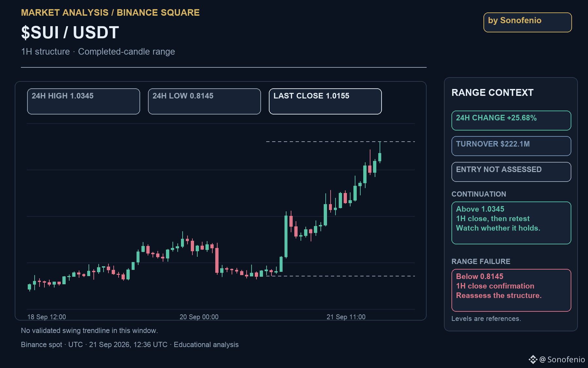Click the LAST CLOSE 1.0155 box
The width and height of the screenshot is (588, 368).
click(x=325, y=101)
